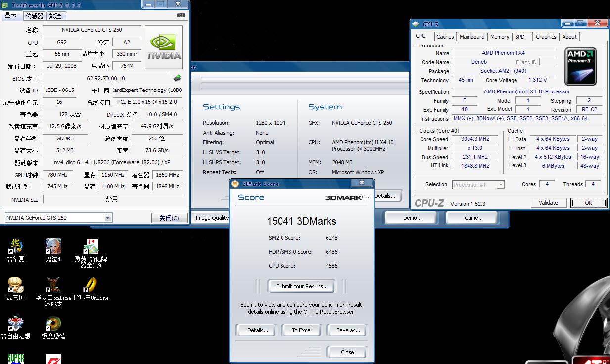The width and height of the screenshot is (610, 364).
Task: Click the Demo button in 3DMark06
Action: 412,218
